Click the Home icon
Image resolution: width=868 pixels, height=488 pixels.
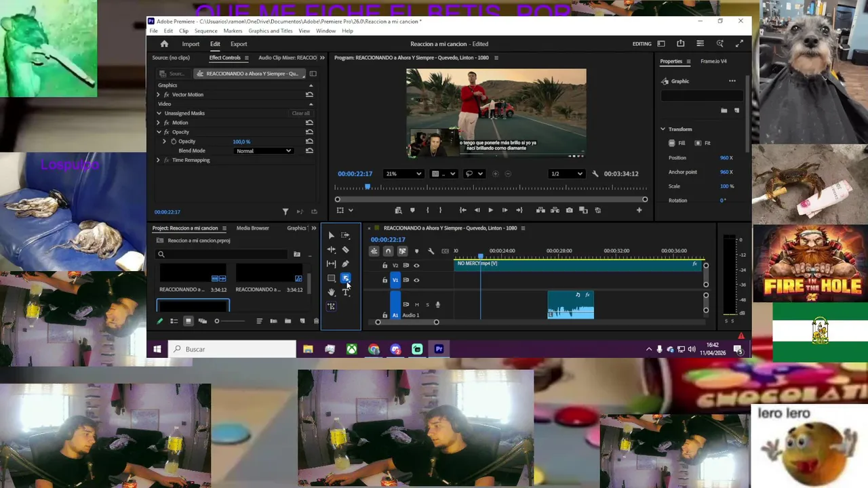(164, 44)
